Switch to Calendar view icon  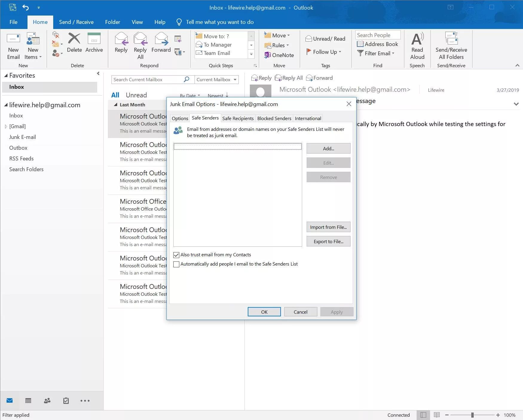28,401
